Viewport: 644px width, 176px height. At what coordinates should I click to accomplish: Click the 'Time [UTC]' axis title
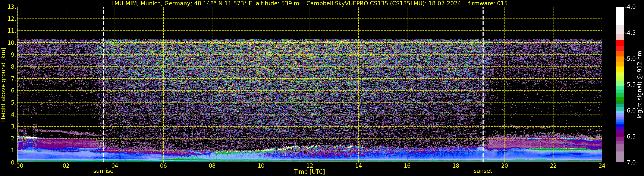[310, 172]
